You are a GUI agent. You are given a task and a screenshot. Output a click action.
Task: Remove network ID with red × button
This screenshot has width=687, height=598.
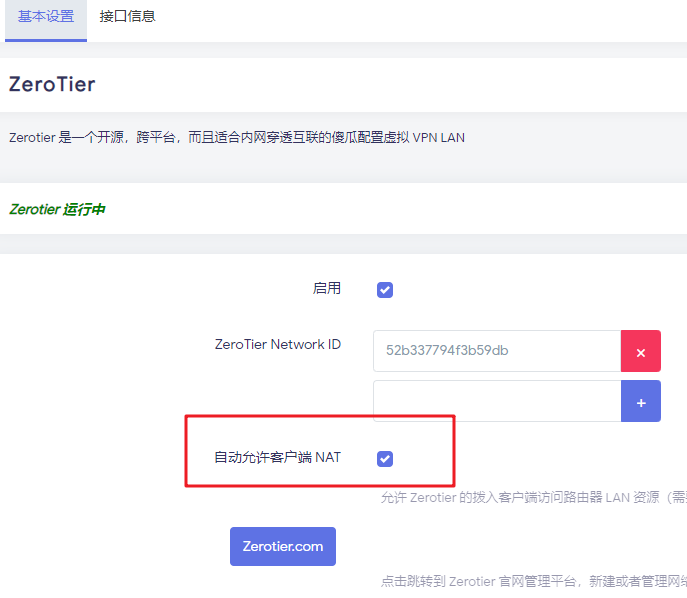click(641, 352)
